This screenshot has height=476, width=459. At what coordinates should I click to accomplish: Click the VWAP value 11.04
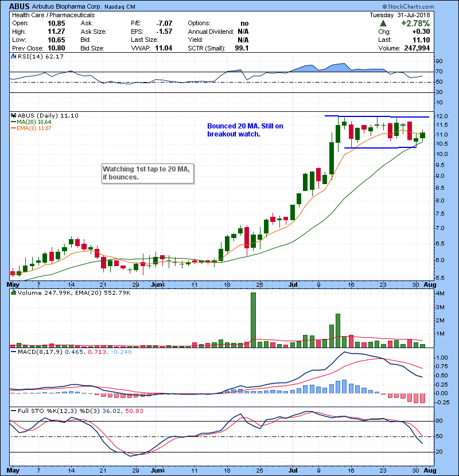click(164, 48)
